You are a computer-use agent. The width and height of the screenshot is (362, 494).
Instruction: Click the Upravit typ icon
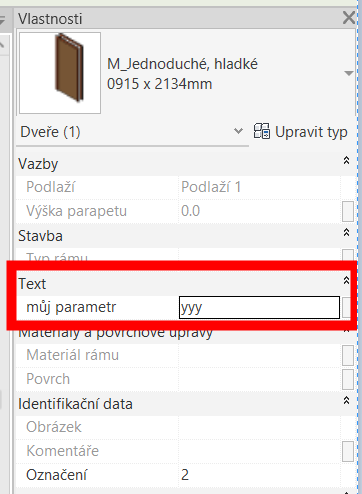[x=262, y=131]
